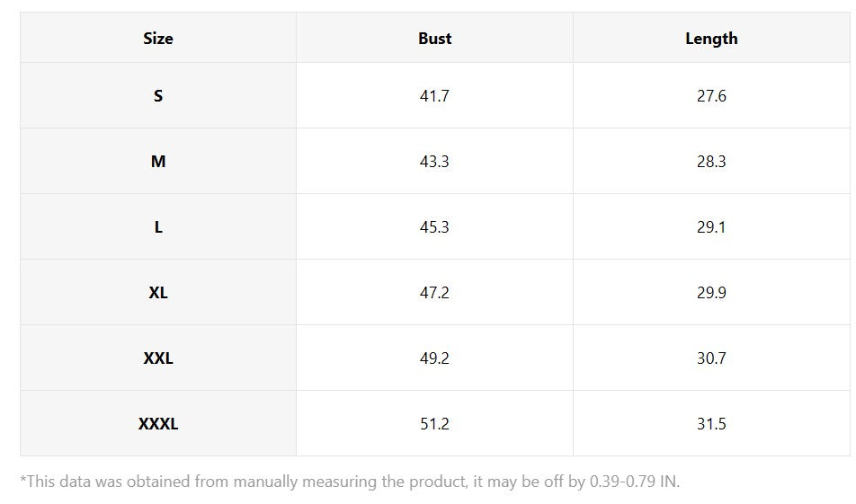Select the XXL size row label
The height and width of the screenshot is (504, 856).
[158, 358]
